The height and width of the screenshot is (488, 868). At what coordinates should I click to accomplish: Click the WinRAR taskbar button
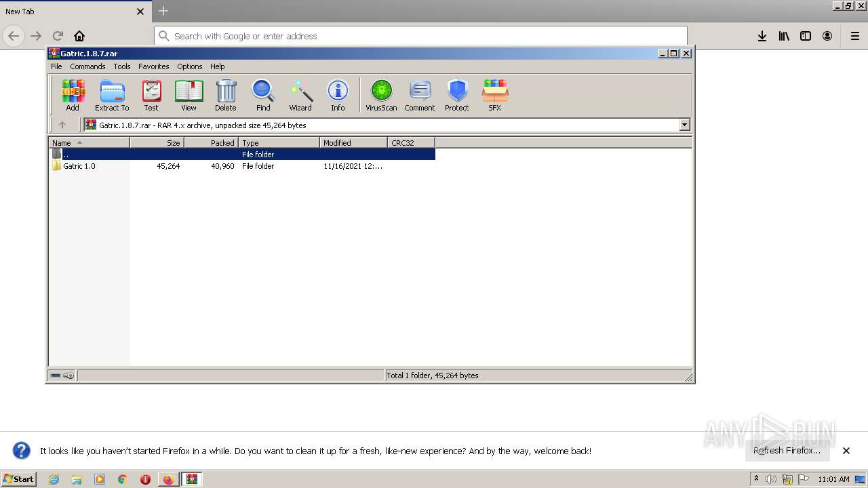[192, 479]
